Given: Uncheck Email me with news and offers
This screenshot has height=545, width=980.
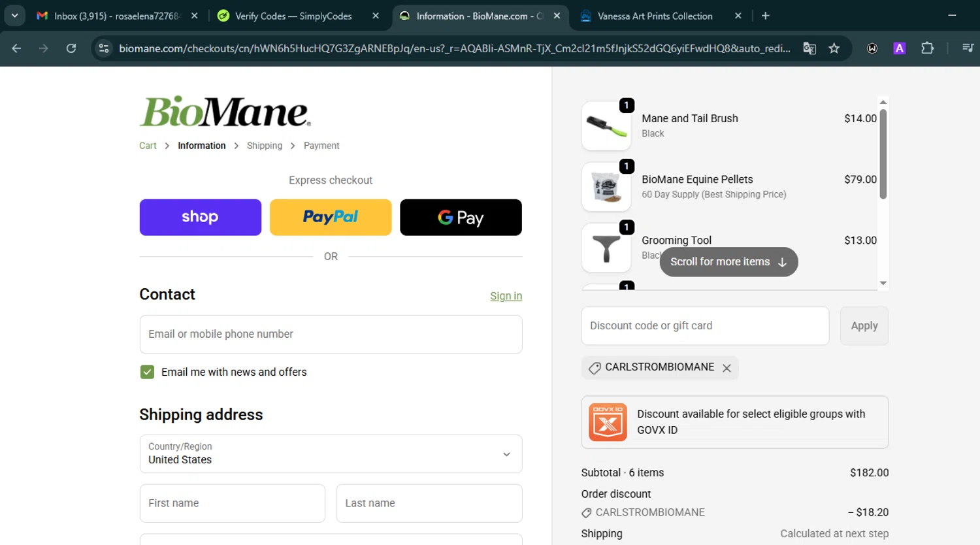Looking at the screenshot, I should [148, 372].
